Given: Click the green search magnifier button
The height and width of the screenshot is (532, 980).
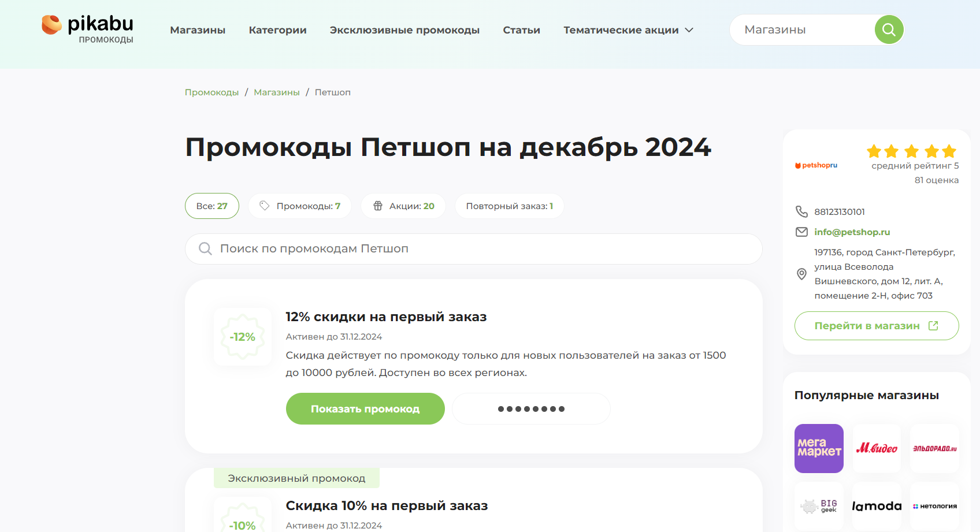Looking at the screenshot, I should [889, 29].
